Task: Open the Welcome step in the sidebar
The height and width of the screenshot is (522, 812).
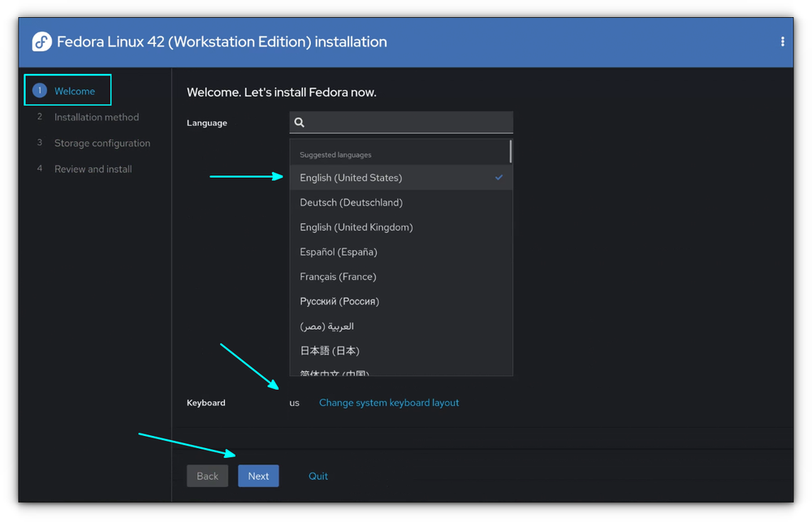Action: 74,90
